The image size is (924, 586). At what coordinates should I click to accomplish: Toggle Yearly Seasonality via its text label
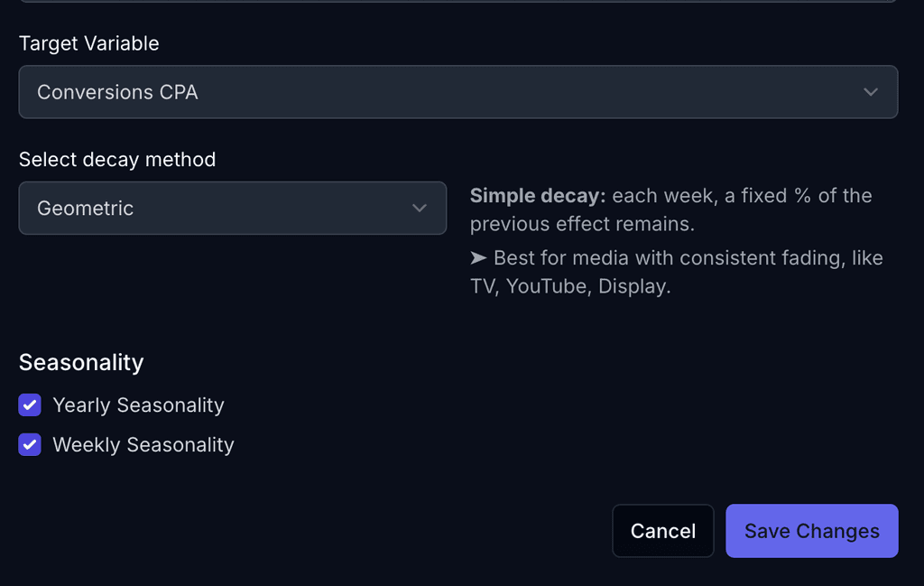(x=138, y=405)
